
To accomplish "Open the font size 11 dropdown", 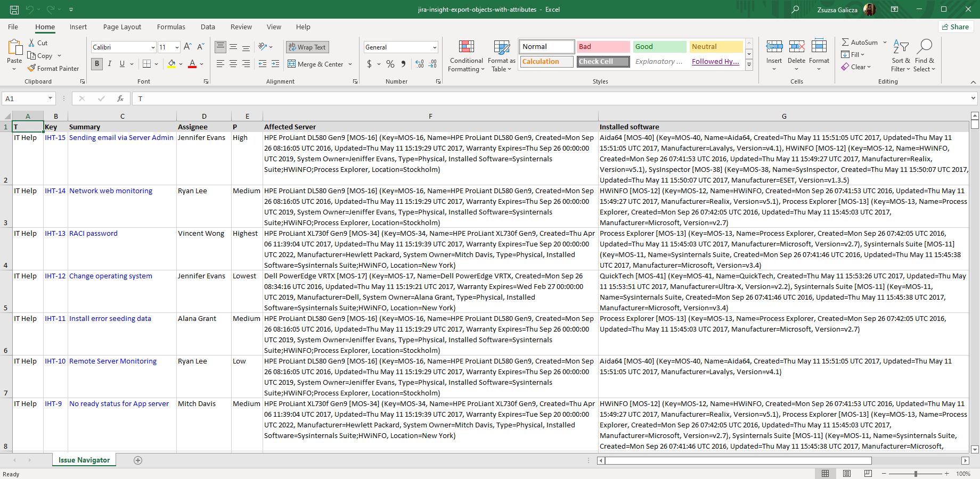I will coord(177,47).
